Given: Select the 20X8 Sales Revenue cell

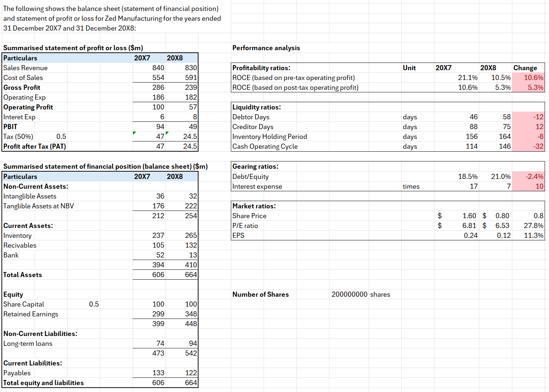Looking at the screenshot, I should pos(182,68).
